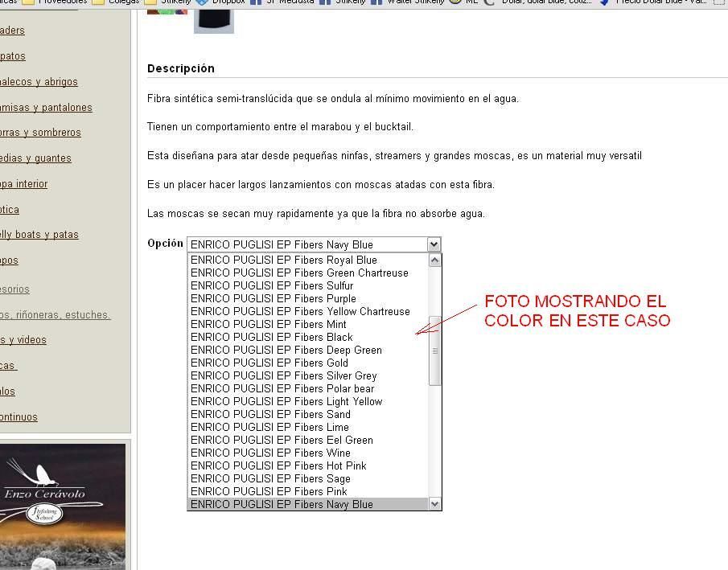728x570 pixels.
Task: Visit the 'opa interior' category link
Action: [23, 184]
